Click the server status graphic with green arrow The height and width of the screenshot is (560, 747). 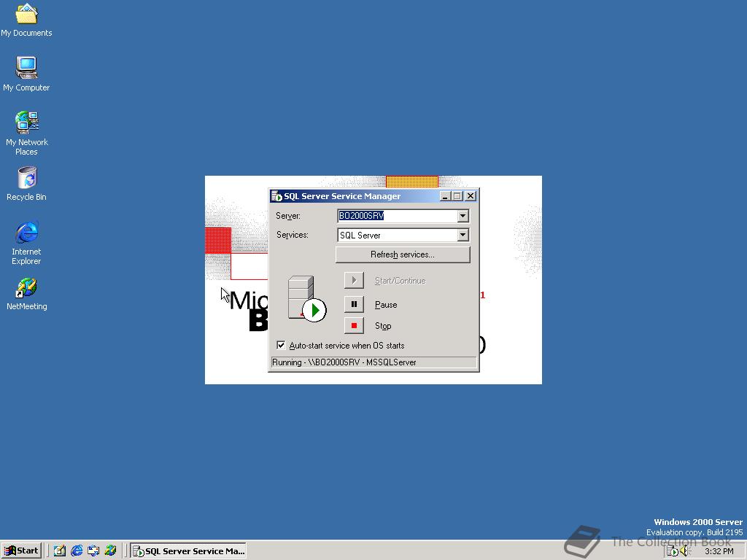(307, 298)
